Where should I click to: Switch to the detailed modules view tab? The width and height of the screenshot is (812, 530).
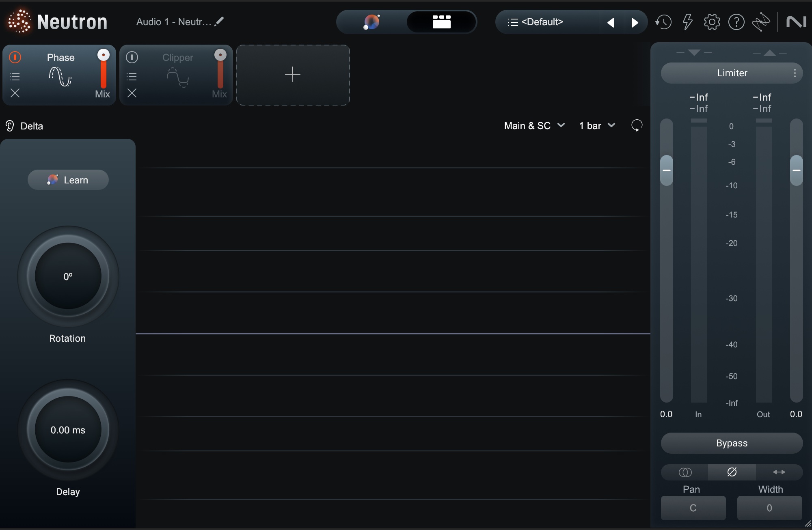tap(441, 22)
